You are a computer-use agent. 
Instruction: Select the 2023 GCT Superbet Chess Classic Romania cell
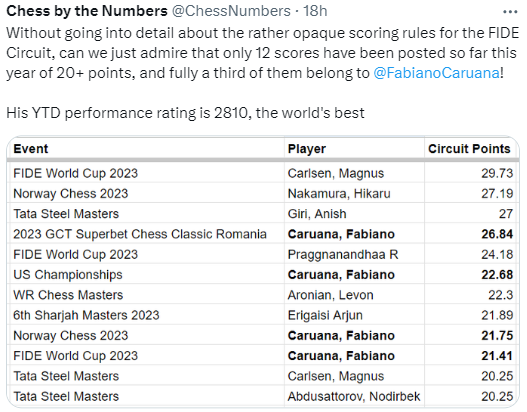point(145,234)
